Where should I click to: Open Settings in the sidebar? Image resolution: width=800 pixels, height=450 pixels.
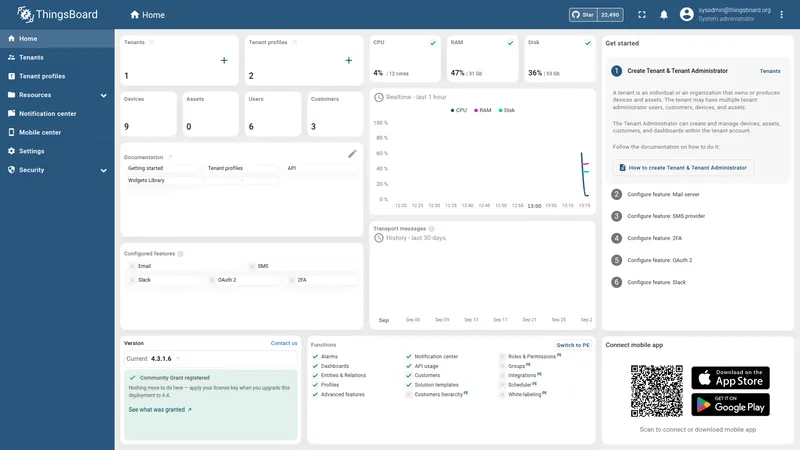57,151
